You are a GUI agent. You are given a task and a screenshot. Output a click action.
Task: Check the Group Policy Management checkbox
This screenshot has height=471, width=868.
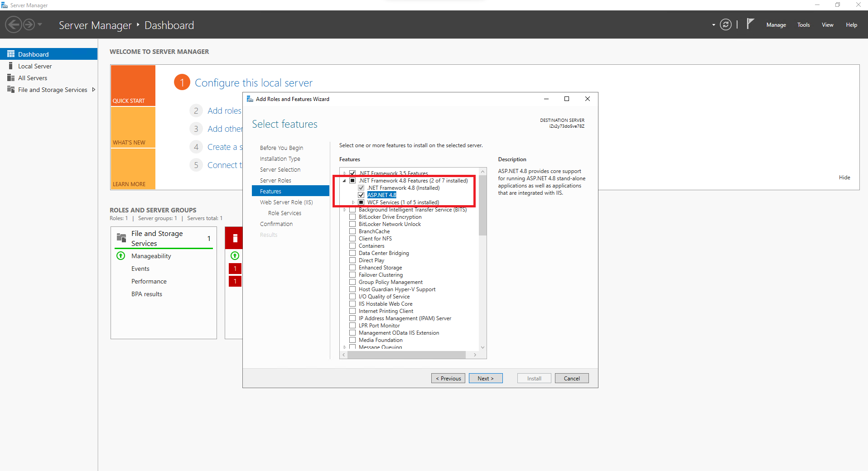point(352,282)
